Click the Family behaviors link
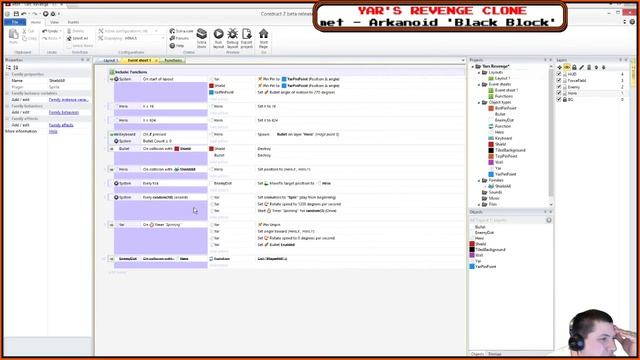The height and width of the screenshot is (360, 640). [x=64, y=112]
